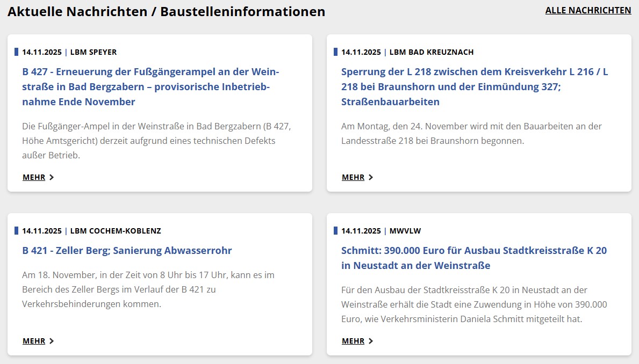This screenshot has width=639, height=364.
Task: Click the Fußgänger-Ampel description text in Speyer card
Action: [156, 141]
